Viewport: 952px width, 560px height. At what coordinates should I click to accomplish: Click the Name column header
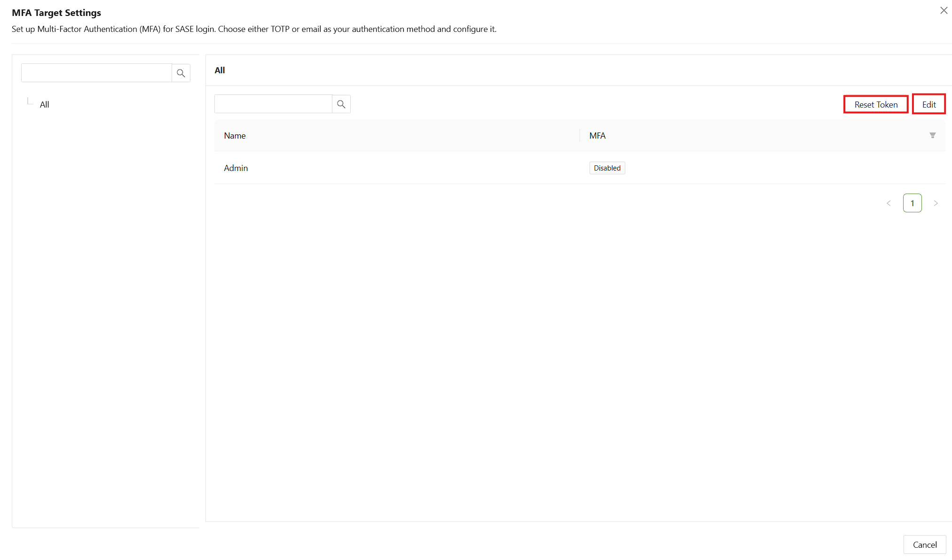[235, 136]
